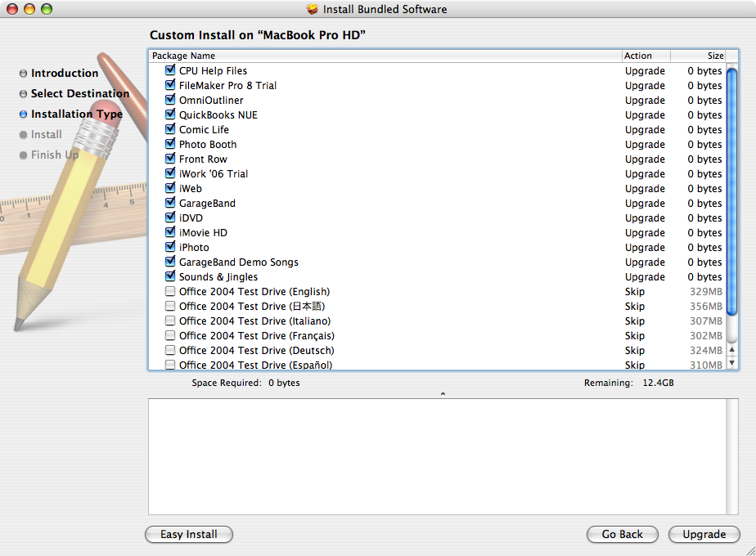Check Office 2004 Test Drive (Français) checkbox
Image resolution: width=756 pixels, height=556 pixels.
(x=169, y=335)
